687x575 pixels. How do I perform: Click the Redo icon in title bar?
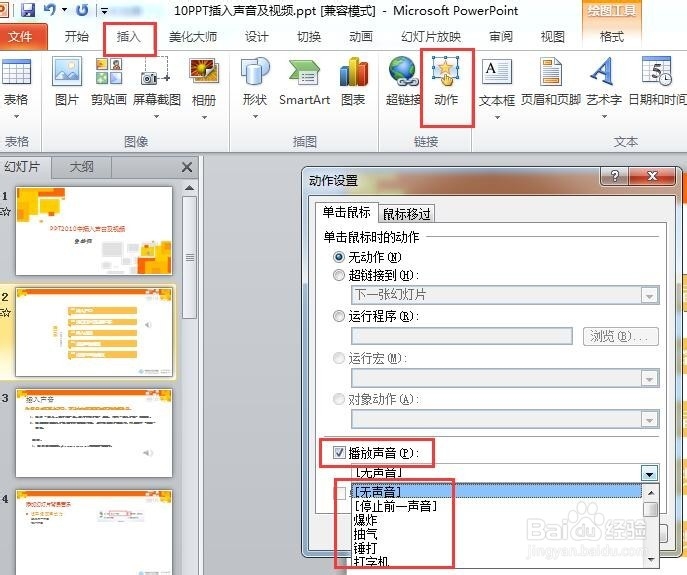coord(82,9)
